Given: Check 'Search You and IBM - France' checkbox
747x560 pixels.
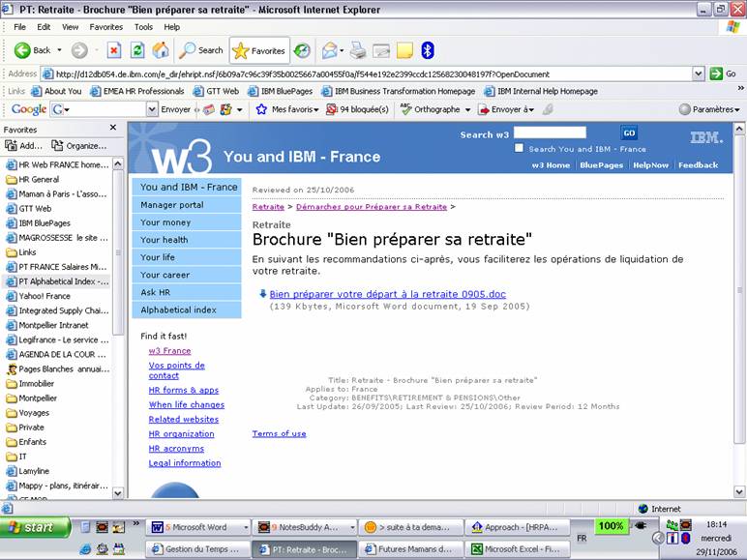Looking at the screenshot, I should (519, 148).
